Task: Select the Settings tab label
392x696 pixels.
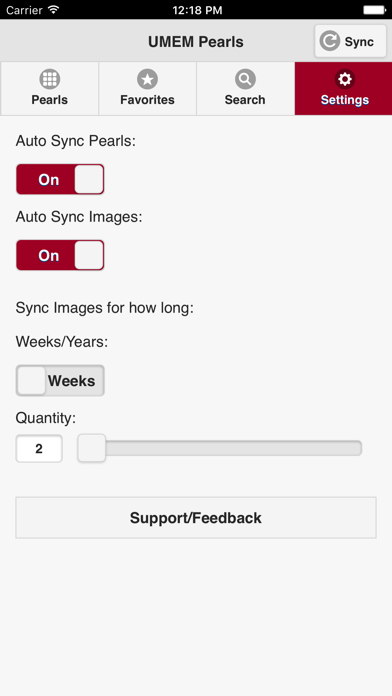Action: (344, 100)
